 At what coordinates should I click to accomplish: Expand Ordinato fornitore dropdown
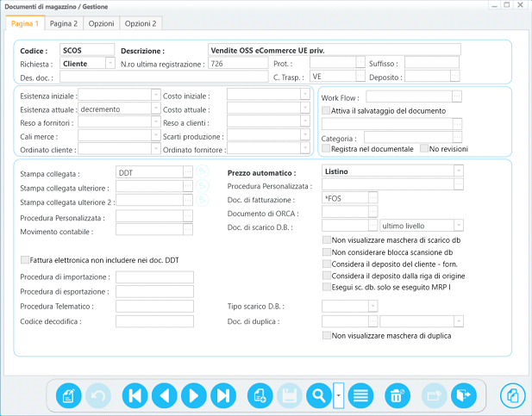pos(305,148)
